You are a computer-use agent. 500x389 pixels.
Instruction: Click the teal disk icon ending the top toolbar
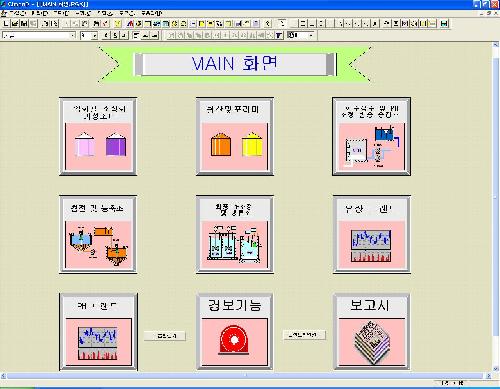click(444, 23)
